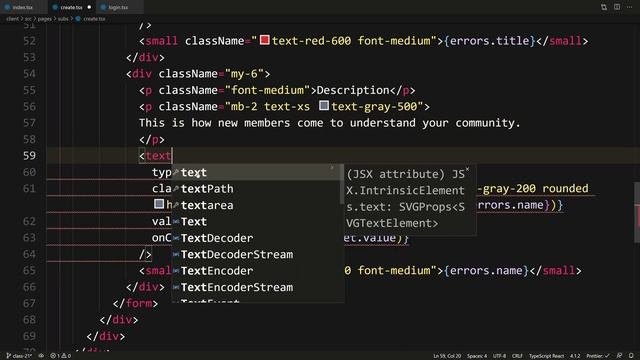
Task: Click the red color swatch before text-red-600
Action: [x=265, y=40]
